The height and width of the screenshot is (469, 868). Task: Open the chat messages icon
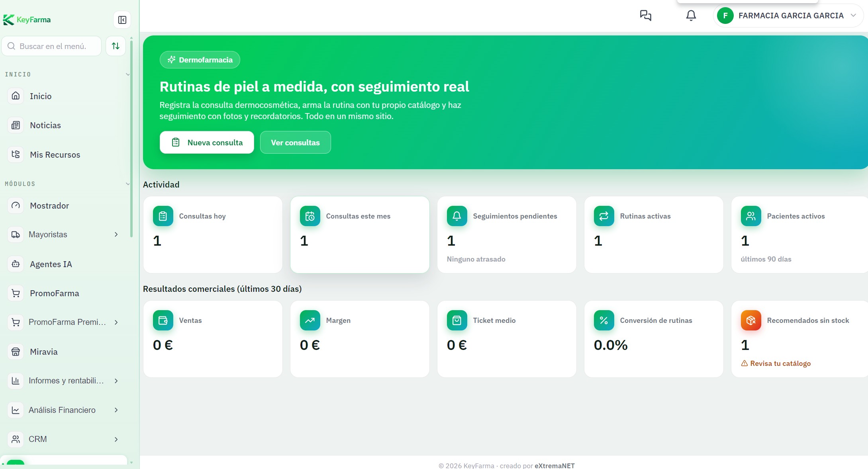pos(645,16)
